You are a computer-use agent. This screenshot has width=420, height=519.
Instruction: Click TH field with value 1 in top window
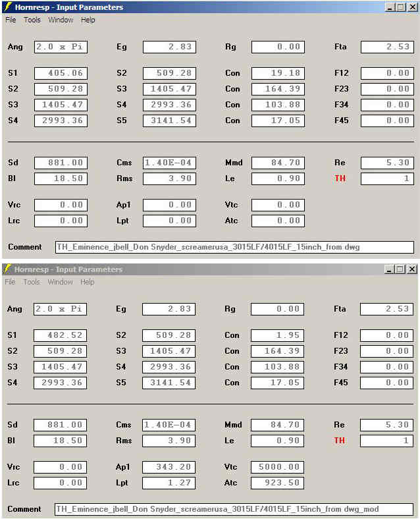point(387,178)
